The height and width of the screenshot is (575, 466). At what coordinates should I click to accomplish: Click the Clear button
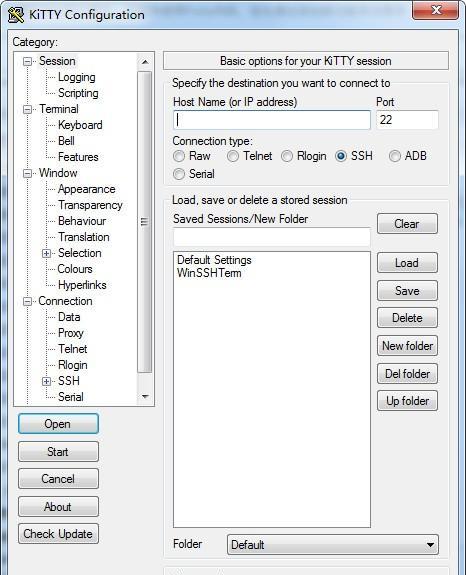407,224
